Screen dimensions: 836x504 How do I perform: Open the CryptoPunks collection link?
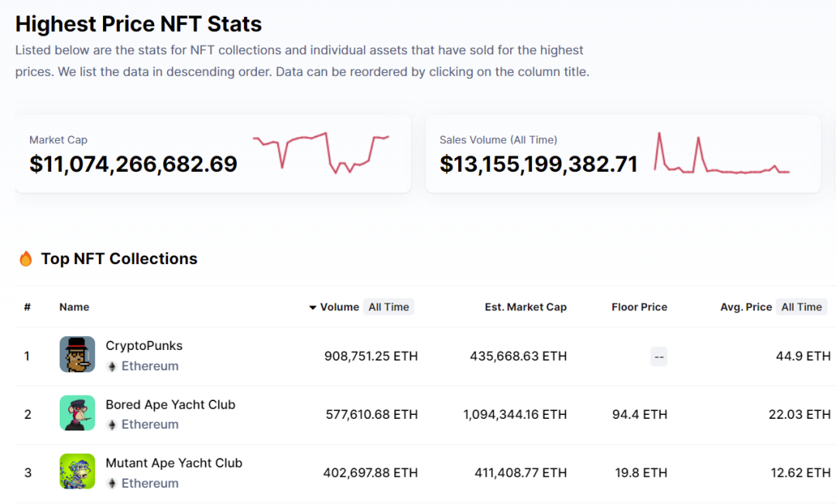click(144, 345)
